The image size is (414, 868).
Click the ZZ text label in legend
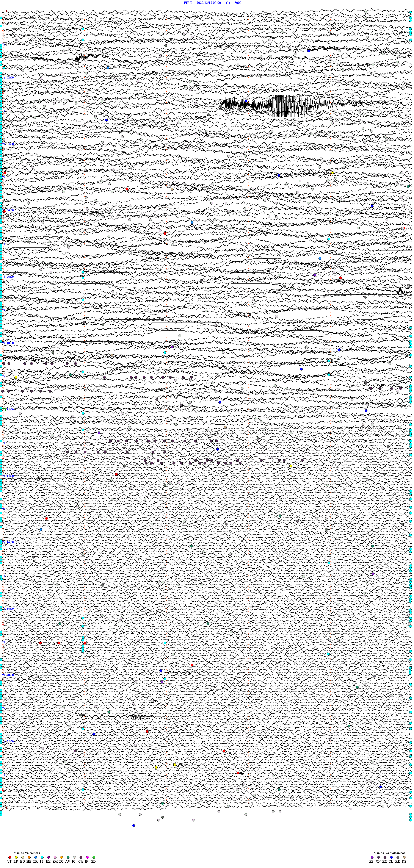(x=372, y=861)
